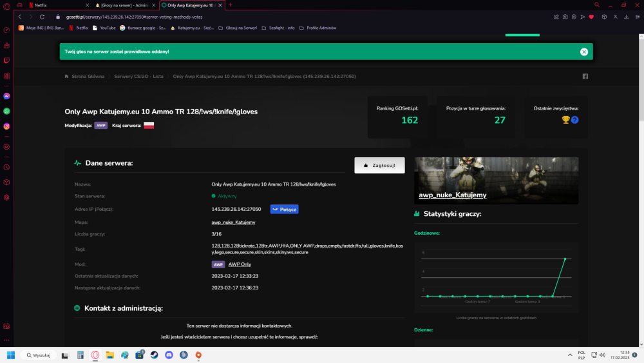Search open tabs with magnifier icon
This screenshot has width=644, height=363.
click(597, 5)
